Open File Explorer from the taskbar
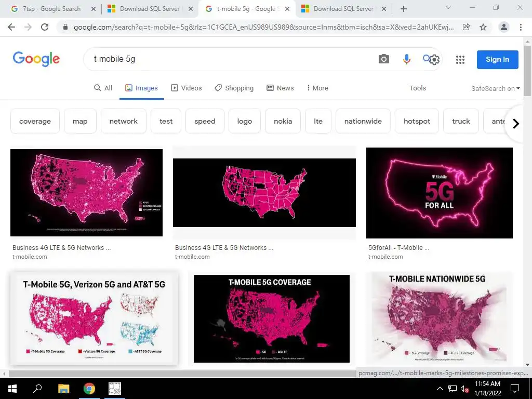 [x=63, y=389]
